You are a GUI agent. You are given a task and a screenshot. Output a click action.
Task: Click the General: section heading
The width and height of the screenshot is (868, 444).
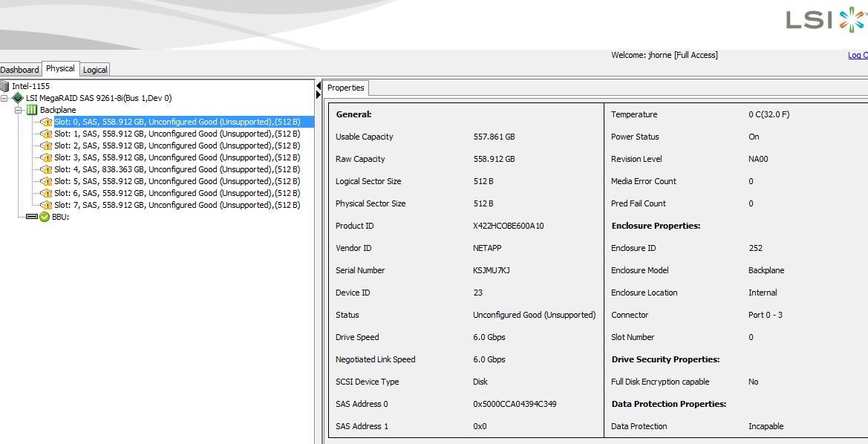coord(353,114)
